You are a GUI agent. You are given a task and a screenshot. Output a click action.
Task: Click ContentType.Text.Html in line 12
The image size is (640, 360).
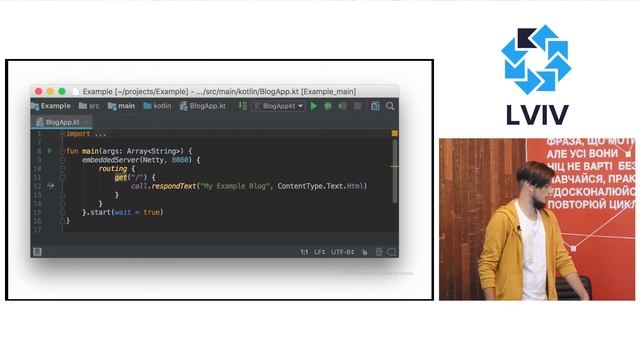pyautogui.click(x=320, y=186)
